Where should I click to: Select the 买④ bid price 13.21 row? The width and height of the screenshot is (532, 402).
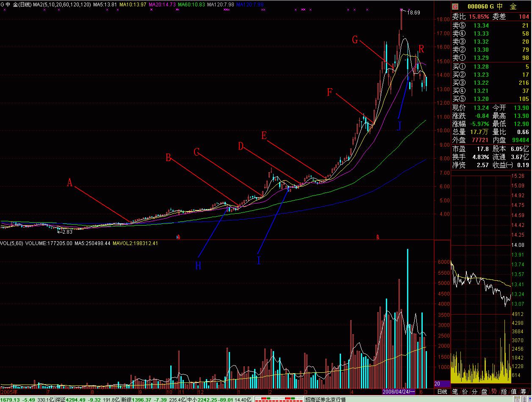tap(491, 90)
